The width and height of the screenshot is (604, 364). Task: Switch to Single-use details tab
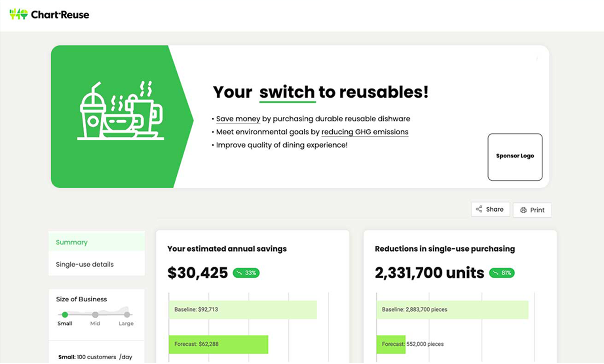pyautogui.click(x=97, y=264)
